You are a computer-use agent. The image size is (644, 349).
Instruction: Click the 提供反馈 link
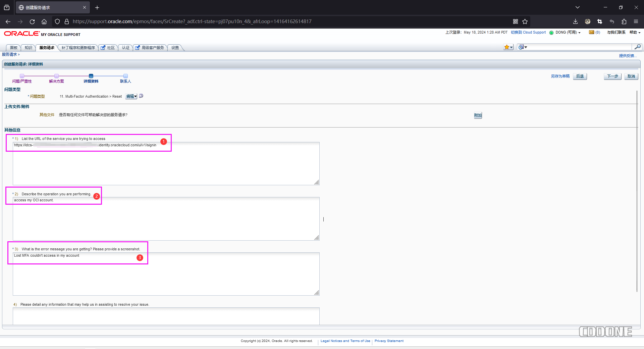628,56
